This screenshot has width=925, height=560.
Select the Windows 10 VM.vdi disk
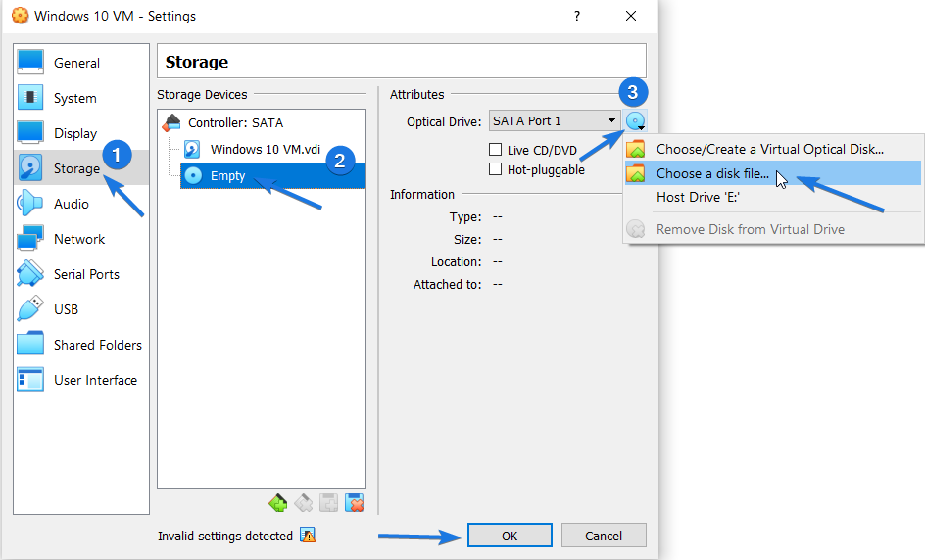pos(265,149)
